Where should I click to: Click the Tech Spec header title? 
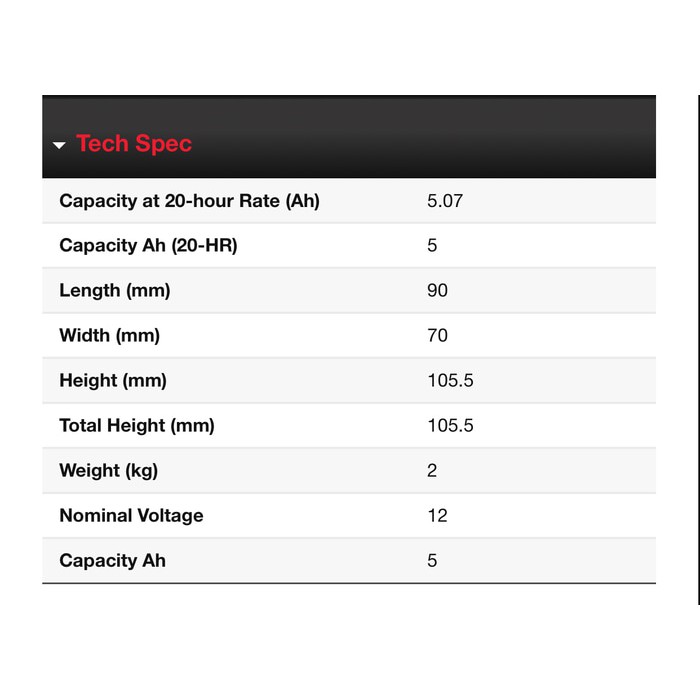(134, 144)
